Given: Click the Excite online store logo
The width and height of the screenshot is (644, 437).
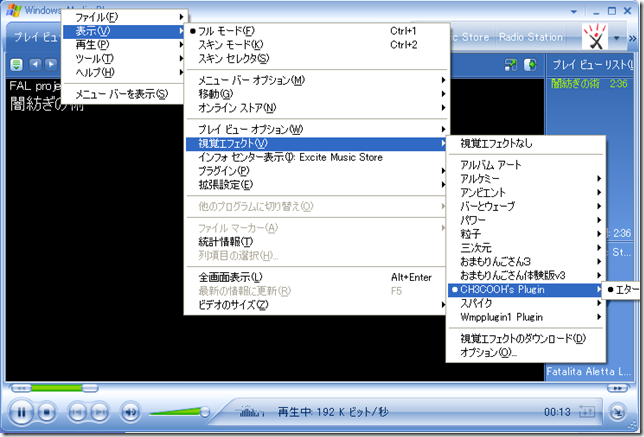Looking at the screenshot, I should coord(595,37).
